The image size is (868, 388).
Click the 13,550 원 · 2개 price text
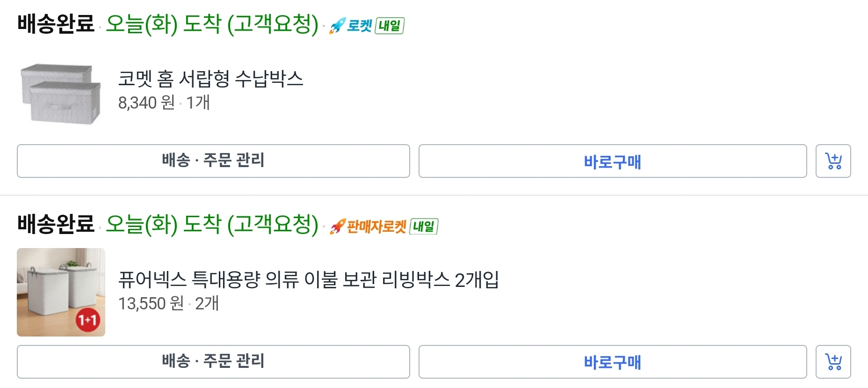(x=168, y=303)
